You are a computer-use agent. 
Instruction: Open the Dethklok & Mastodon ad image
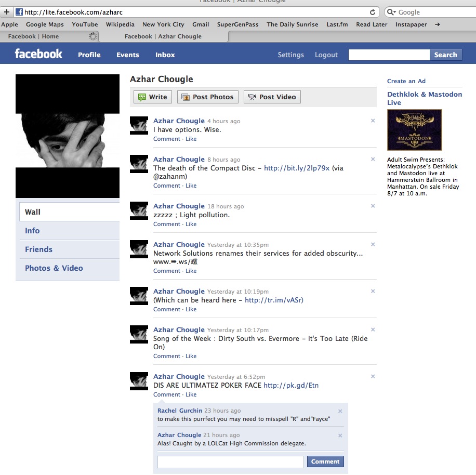(x=414, y=130)
